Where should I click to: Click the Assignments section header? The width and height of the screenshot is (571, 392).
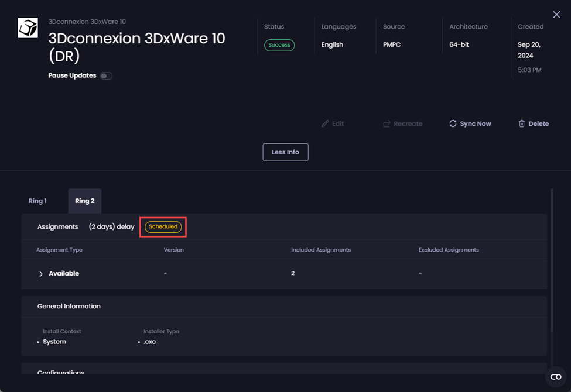(57, 227)
